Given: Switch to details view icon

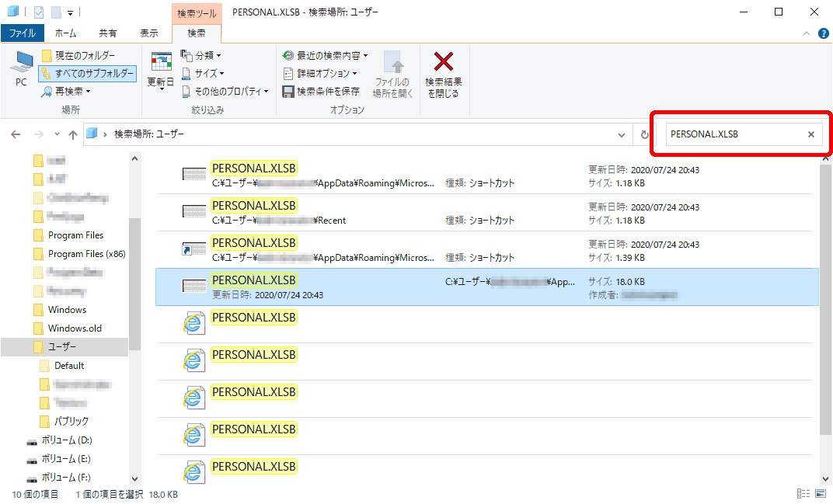Looking at the screenshot, I should [803, 494].
